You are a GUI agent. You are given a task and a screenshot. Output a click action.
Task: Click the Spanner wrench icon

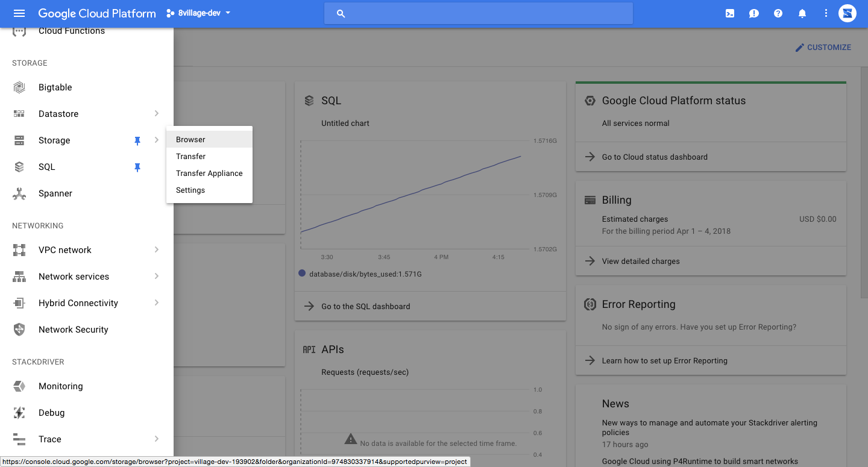pyautogui.click(x=19, y=193)
